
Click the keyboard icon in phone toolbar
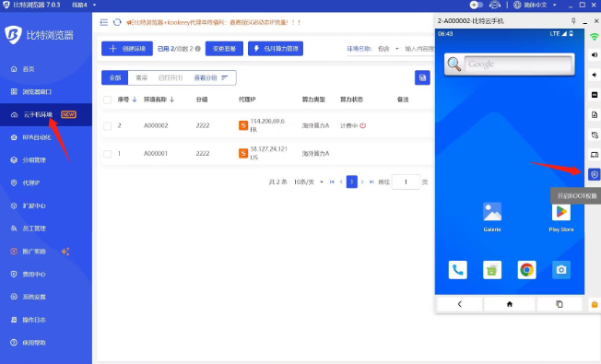click(595, 95)
